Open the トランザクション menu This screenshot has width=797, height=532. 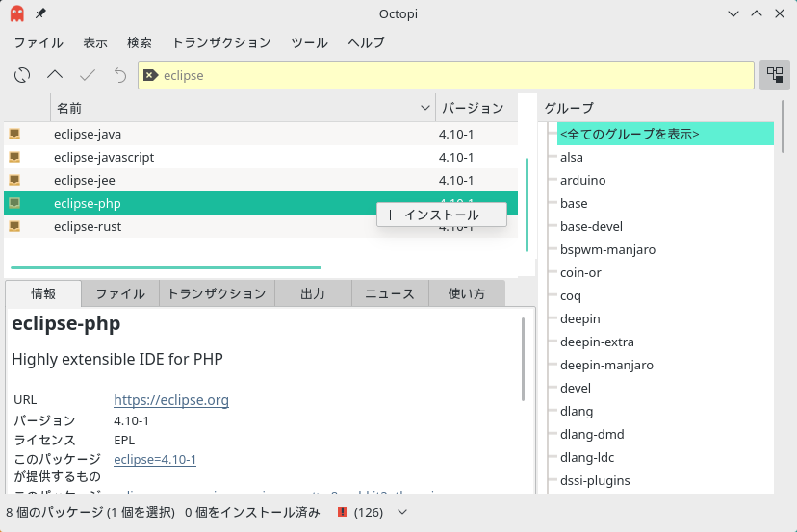tap(221, 42)
